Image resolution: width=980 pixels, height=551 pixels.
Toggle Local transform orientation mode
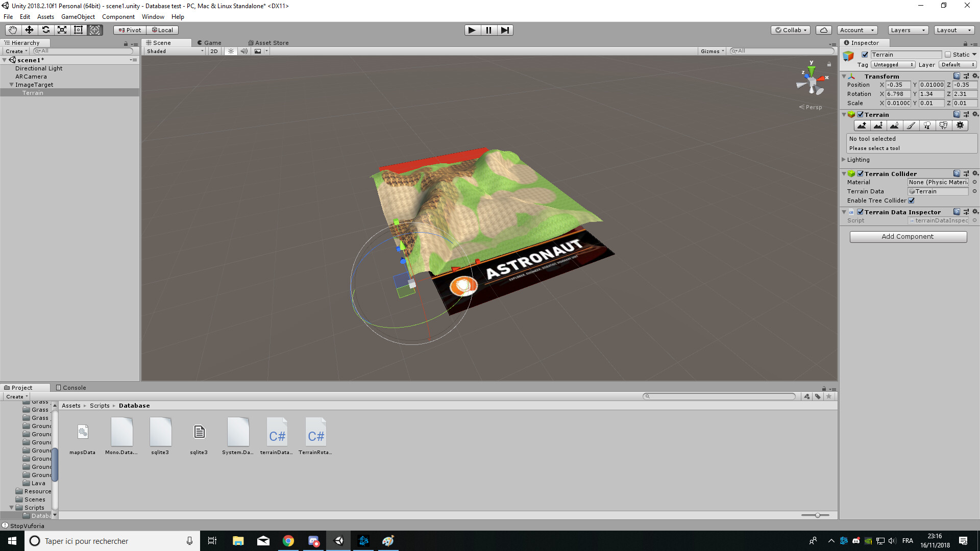tap(162, 30)
